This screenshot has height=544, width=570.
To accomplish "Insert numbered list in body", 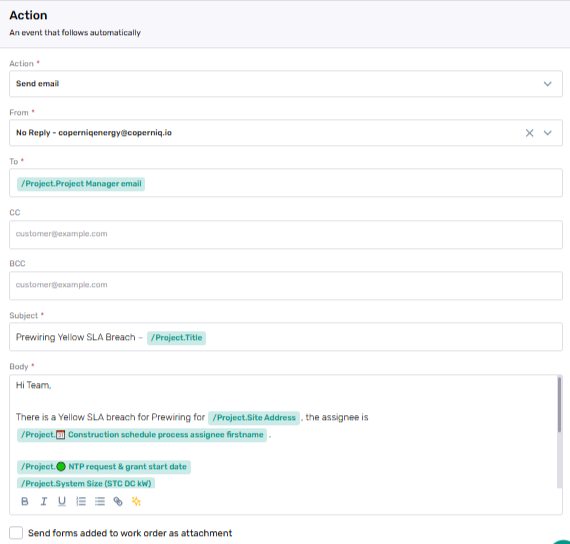I will tap(81, 501).
